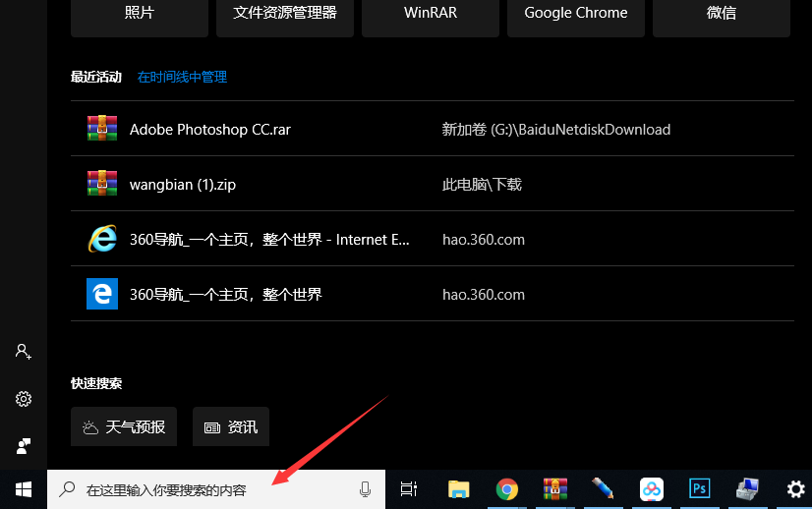
Task: Open the 360导航 Internet Explorer recent entry
Action: 275,240
